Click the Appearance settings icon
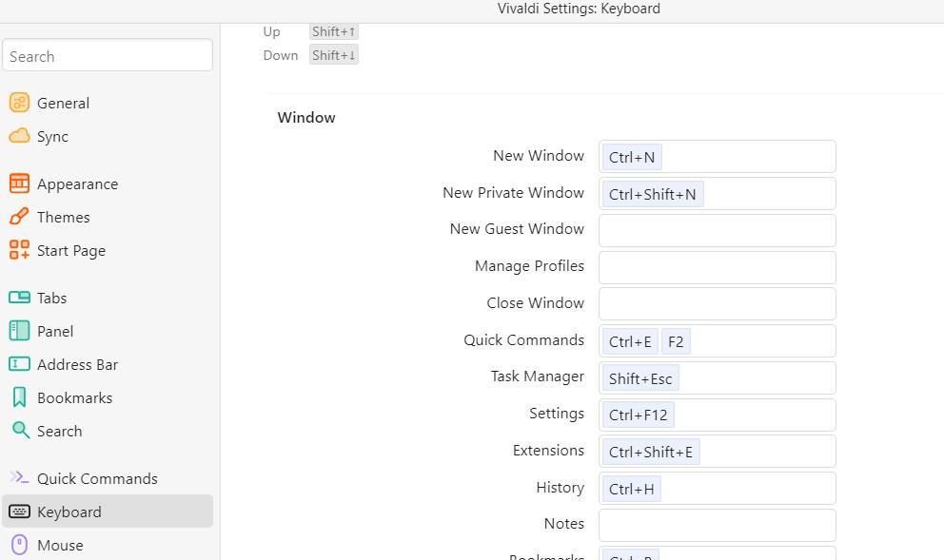Screen dimensions: 944x560 [x=18, y=183]
